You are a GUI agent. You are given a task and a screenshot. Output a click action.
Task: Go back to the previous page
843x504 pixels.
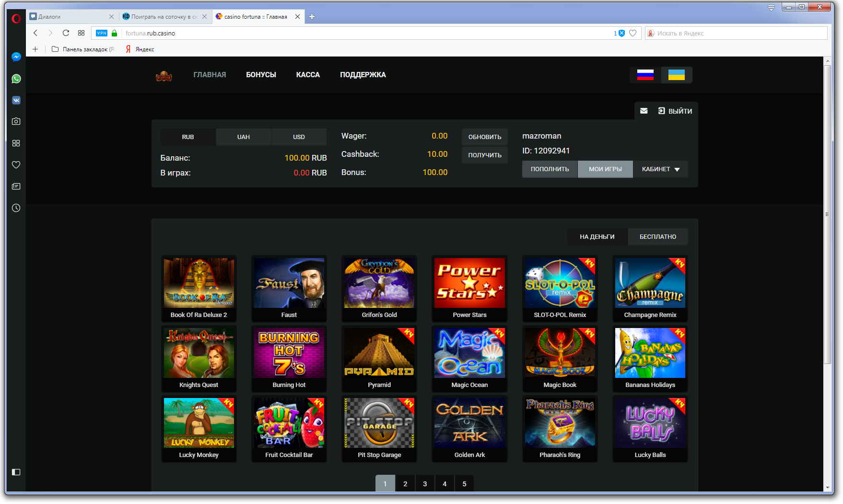tap(35, 33)
